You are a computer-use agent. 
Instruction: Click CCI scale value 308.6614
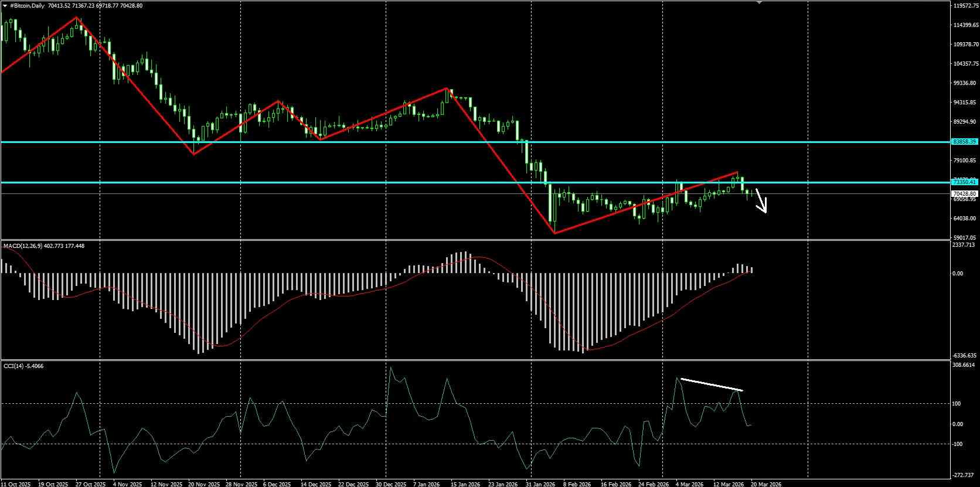(964, 365)
